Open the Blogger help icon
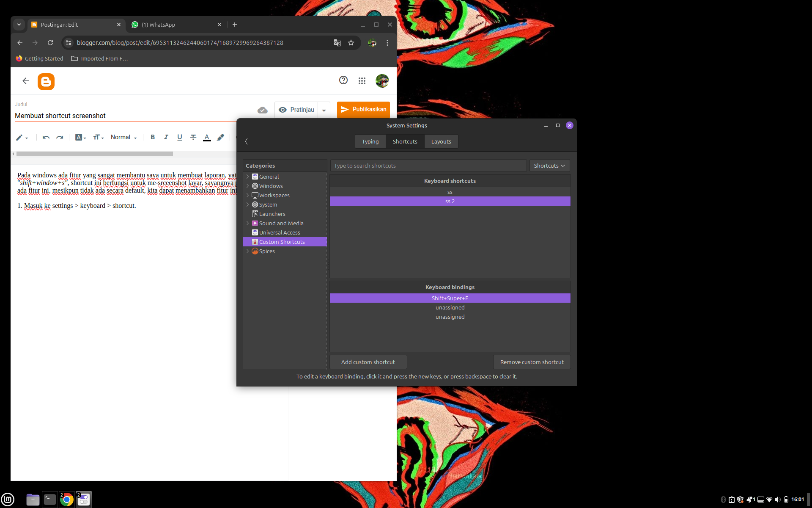The height and width of the screenshot is (508, 812). coord(343,80)
